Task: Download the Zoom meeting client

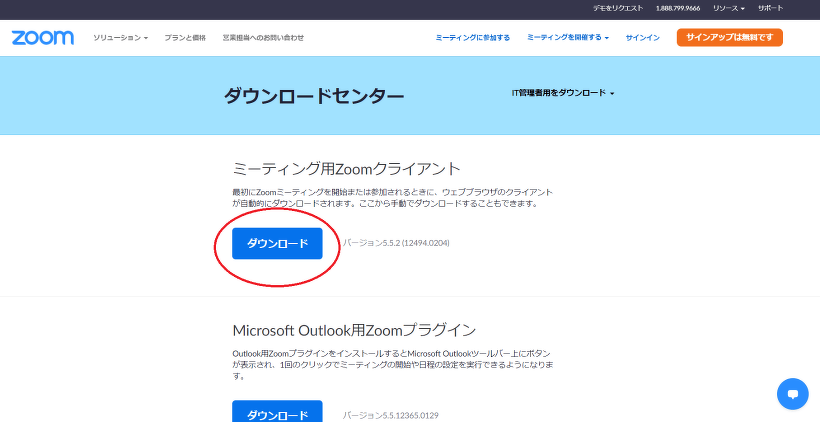Action: click(277, 243)
